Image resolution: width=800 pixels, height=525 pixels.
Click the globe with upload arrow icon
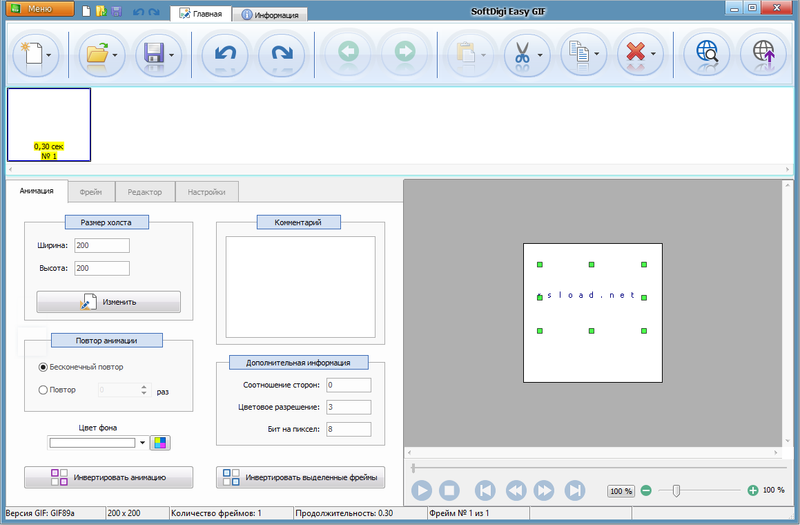pos(763,53)
